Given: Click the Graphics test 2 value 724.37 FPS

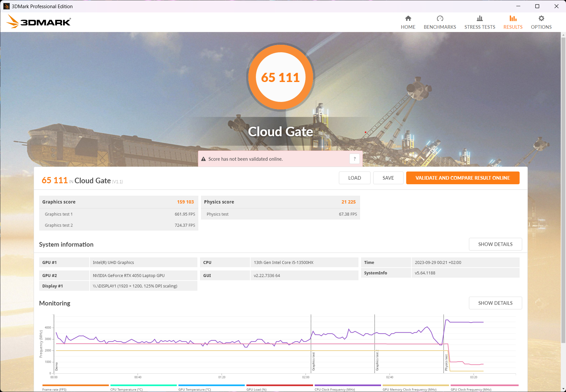Looking at the screenshot, I should point(185,225).
